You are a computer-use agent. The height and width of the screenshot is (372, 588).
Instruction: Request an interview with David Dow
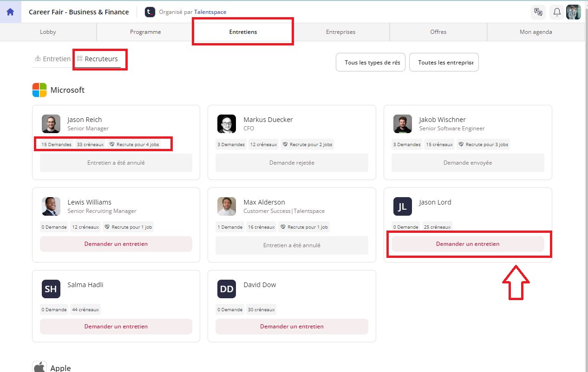point(292,327)
